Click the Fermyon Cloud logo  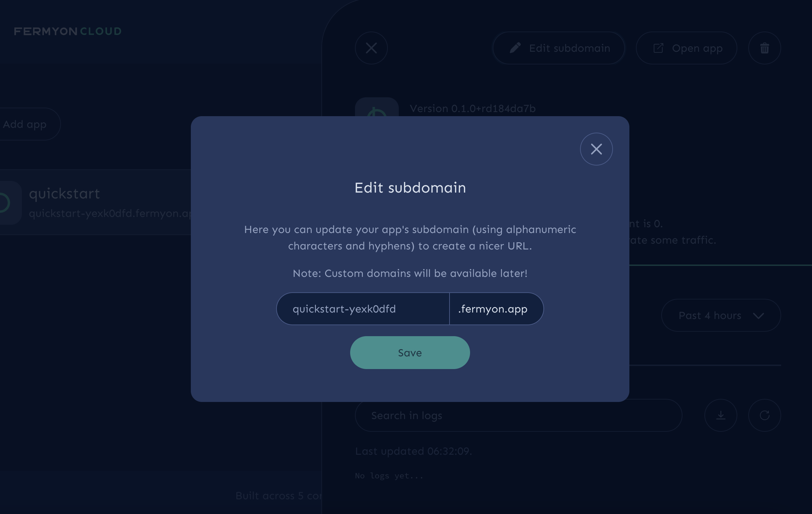(x=67, y=30)
